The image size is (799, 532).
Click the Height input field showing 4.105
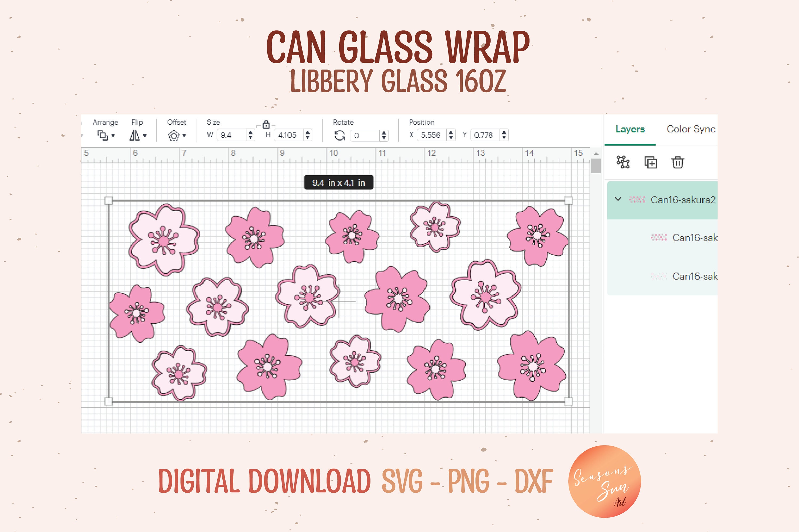click(289, 135)
